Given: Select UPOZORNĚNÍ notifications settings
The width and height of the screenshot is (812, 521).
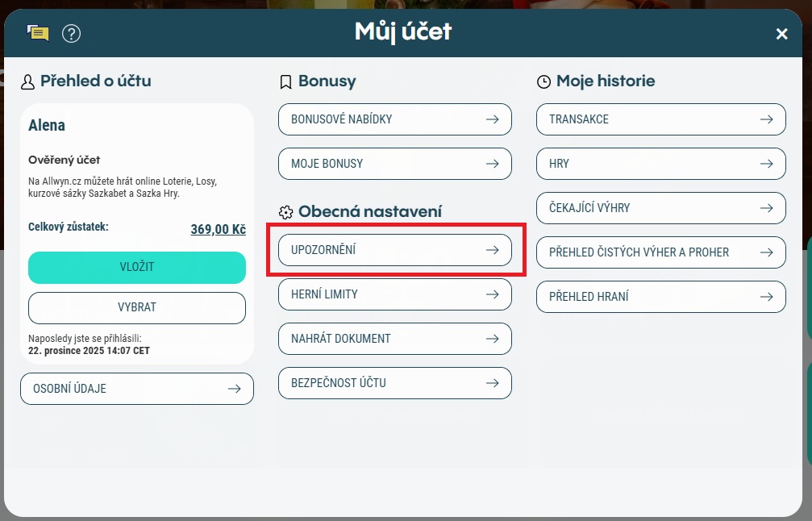Looking at the screenshot, I should click(395, 250).
